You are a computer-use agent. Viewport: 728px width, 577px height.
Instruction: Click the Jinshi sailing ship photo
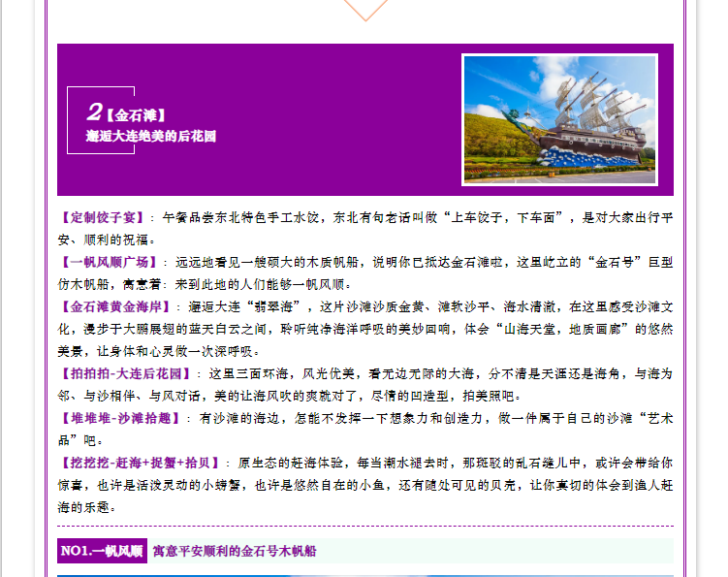click(x=559, y=119)
